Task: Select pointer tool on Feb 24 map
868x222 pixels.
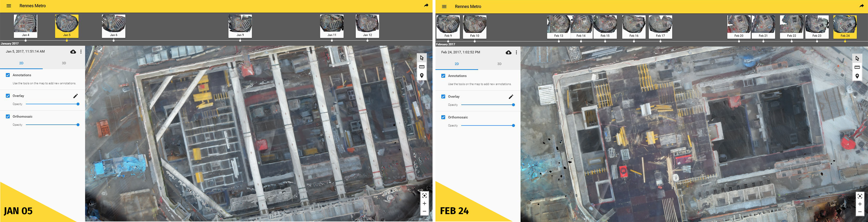Action: (857, 59)
